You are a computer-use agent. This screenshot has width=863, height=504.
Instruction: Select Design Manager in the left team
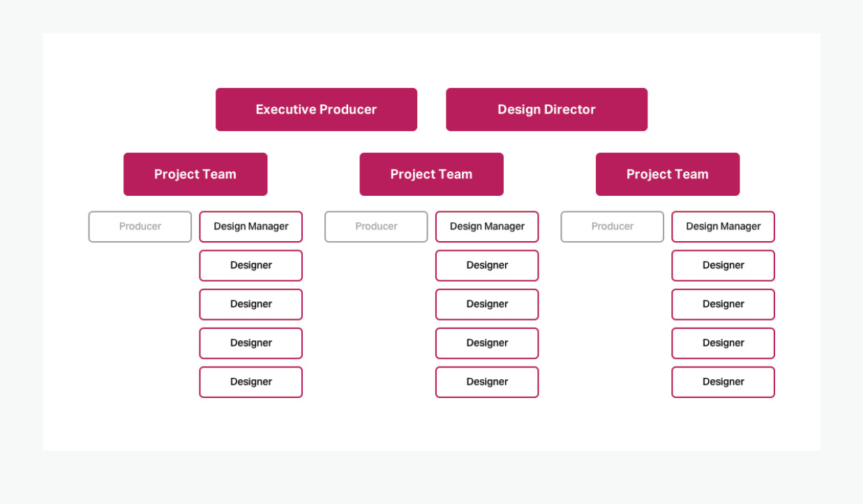pos(251,227)
